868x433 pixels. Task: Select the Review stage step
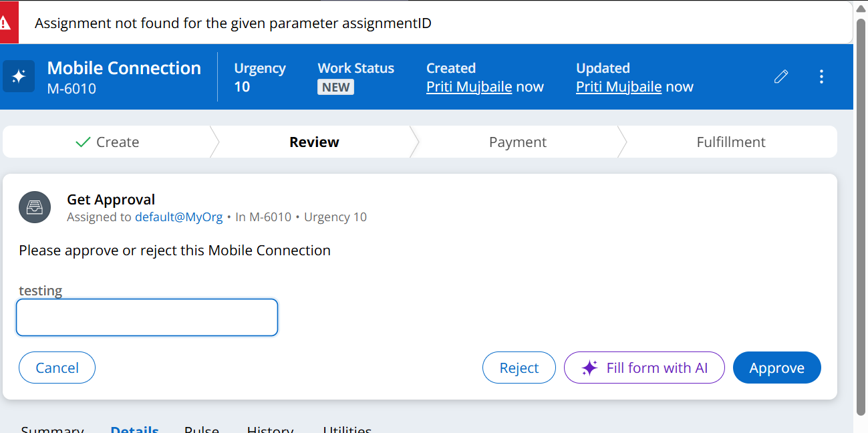click(x=314, y=142)
